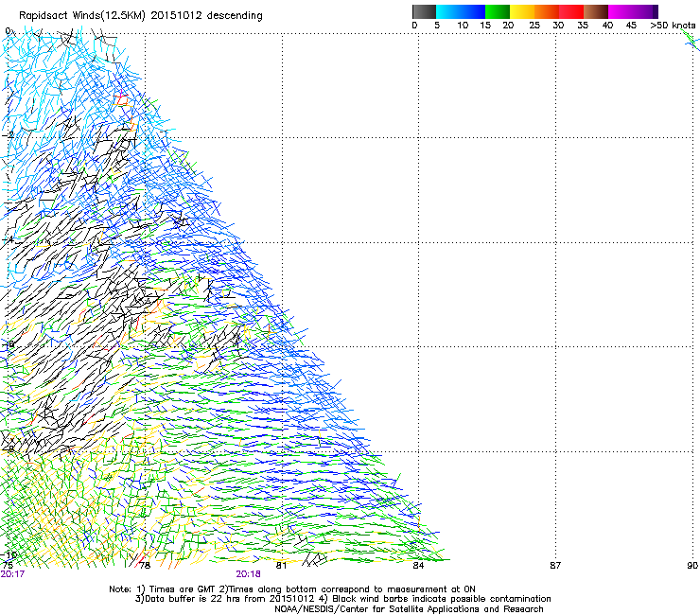Image resolution: width=700 pixels, height=615 pixels.
Task: Click longitude label 90 on bottom axis
Action: point(692,566)
